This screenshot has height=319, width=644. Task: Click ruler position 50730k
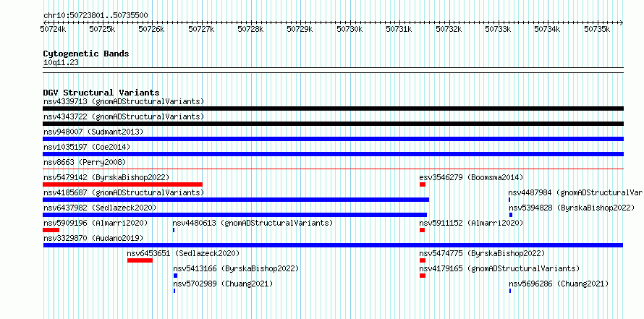point(349,29)
